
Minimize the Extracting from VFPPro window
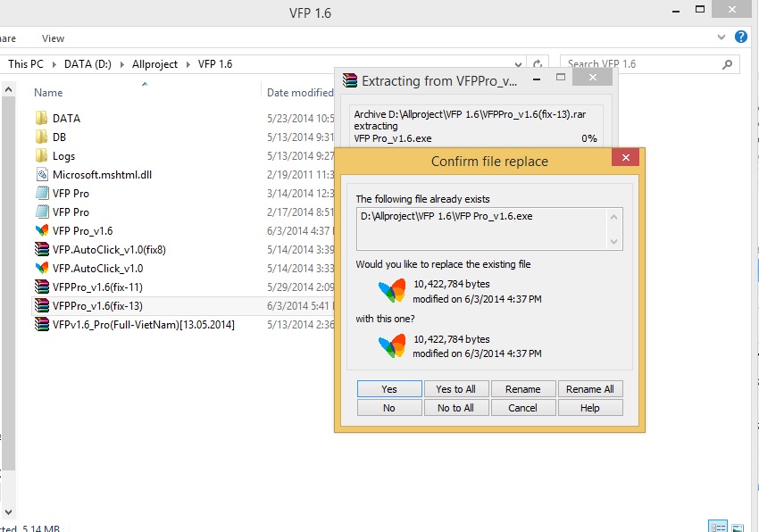coord(537,78)
